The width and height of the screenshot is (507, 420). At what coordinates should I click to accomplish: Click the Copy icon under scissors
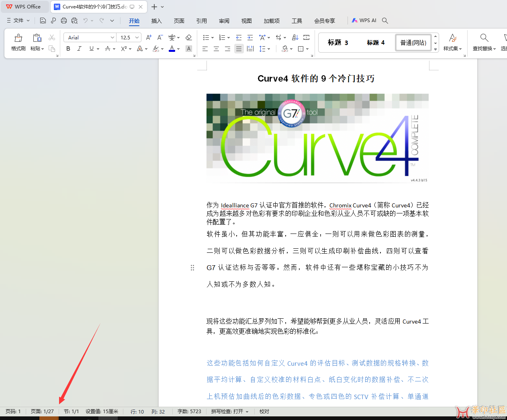[52, 49]
